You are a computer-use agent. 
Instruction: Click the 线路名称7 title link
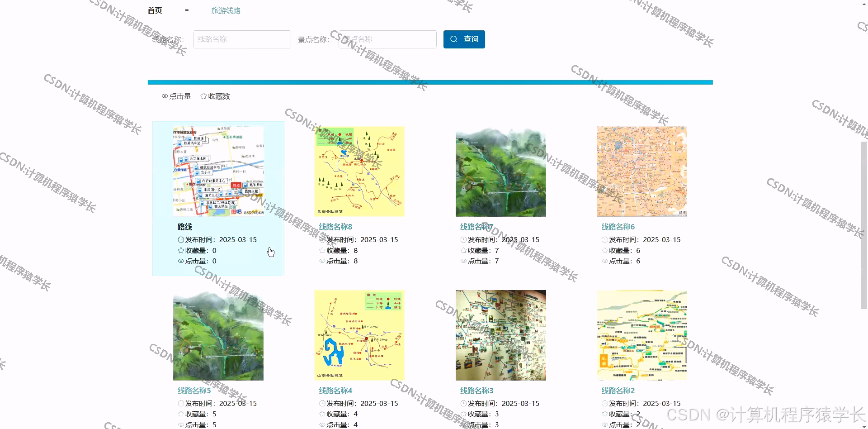pos(477,227)
